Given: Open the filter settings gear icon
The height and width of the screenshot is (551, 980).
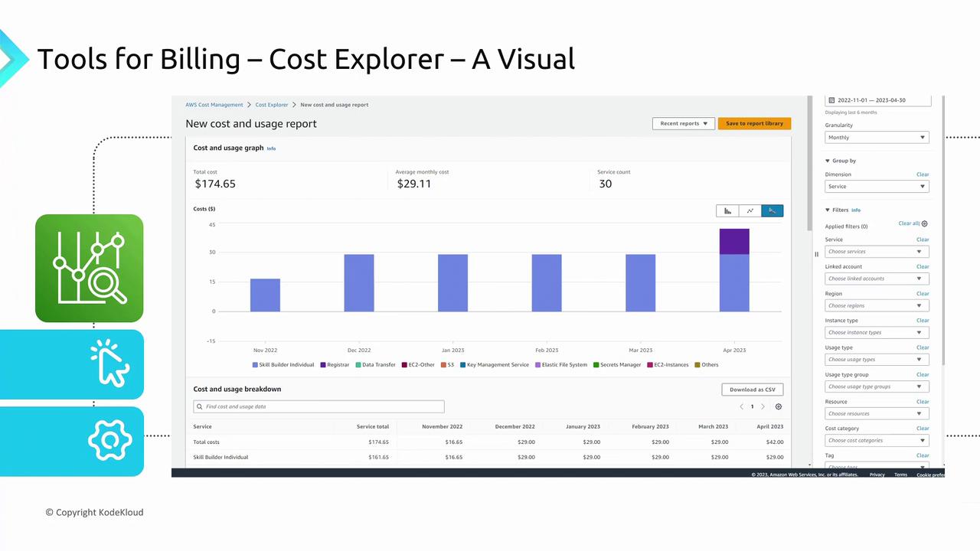Looking at the screenshot, I should 925,224.
